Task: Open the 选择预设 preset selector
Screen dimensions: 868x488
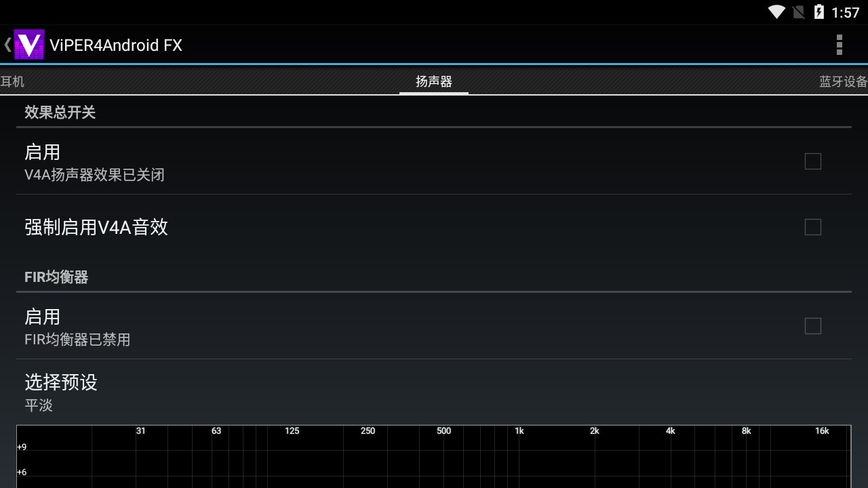Action: (434, 392)
